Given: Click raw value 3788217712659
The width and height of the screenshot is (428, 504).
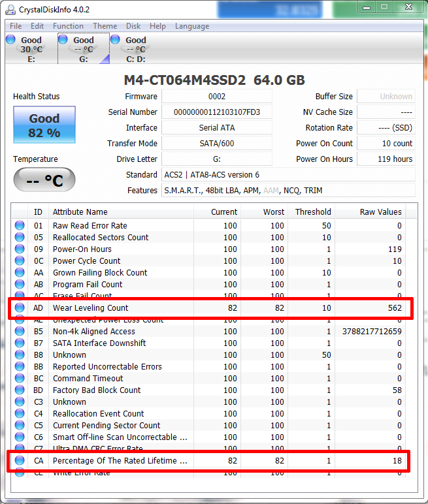Looking at the screenshot, I should point(372,331).
